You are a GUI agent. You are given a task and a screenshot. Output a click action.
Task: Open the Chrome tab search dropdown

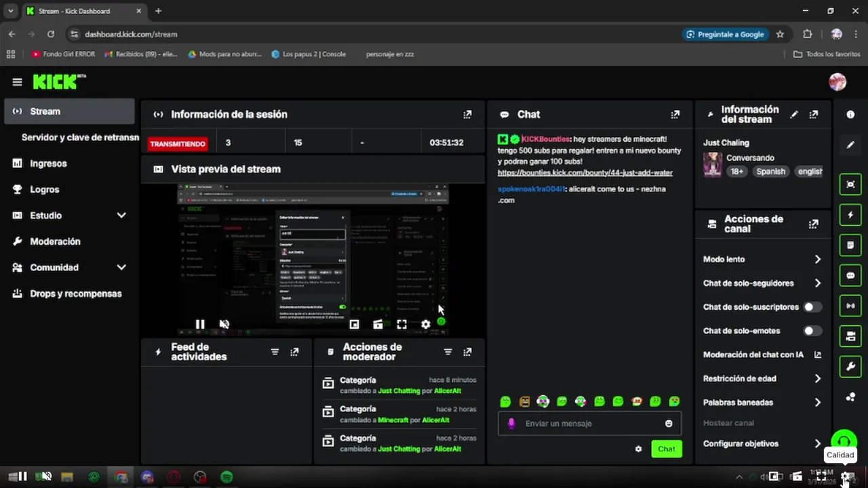[x=10, y=11]
